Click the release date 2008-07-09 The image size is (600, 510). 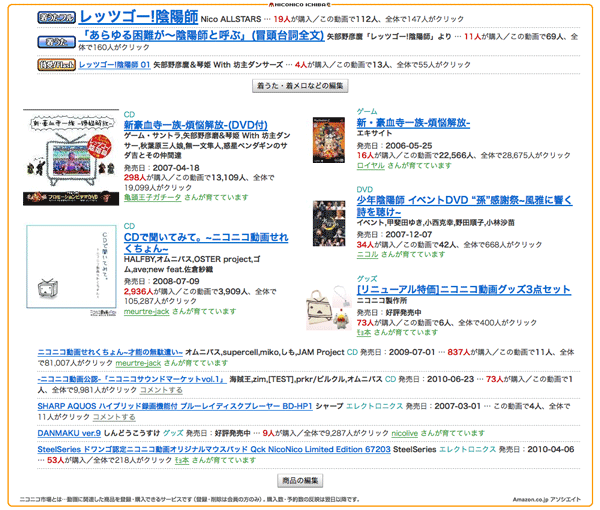(176, 281)
